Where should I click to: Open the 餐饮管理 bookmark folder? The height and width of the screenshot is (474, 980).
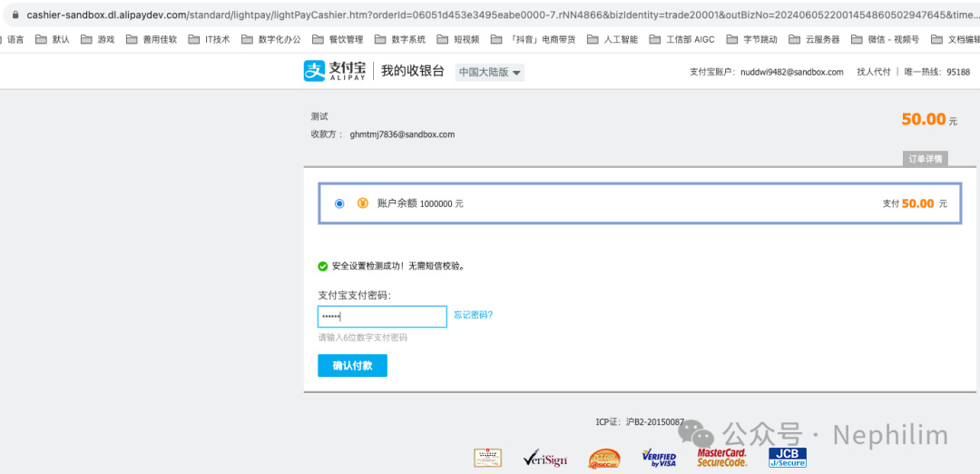[338, 39]
